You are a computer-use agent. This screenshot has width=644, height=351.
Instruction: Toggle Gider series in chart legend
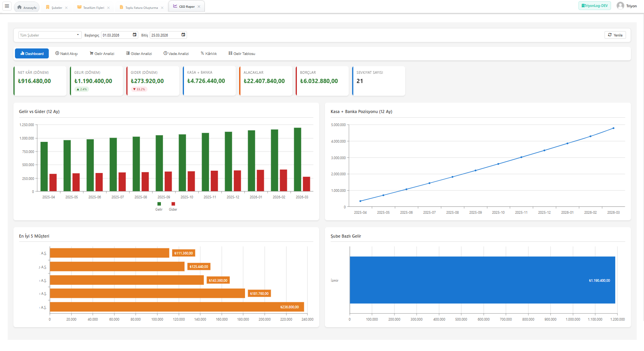point(173,204)
